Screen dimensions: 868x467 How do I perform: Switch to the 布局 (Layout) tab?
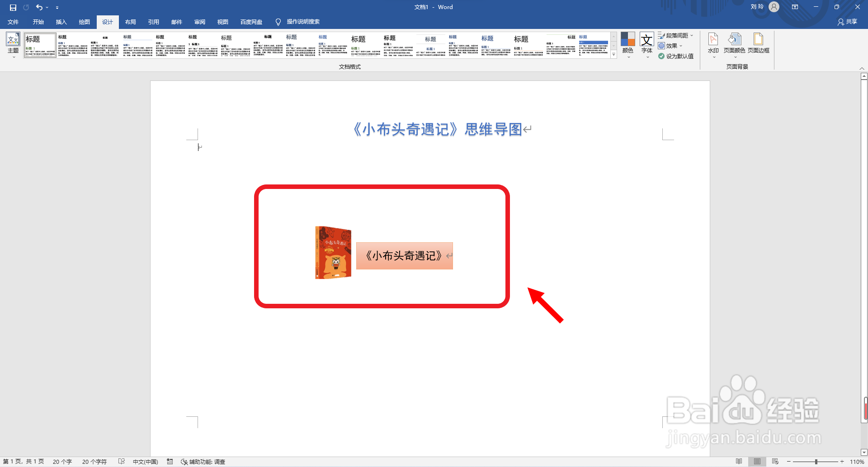pos(131,22)
